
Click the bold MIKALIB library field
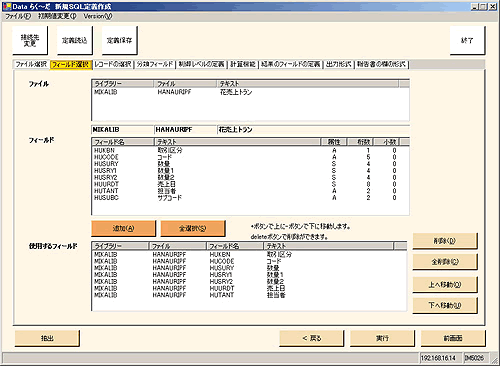122,129
